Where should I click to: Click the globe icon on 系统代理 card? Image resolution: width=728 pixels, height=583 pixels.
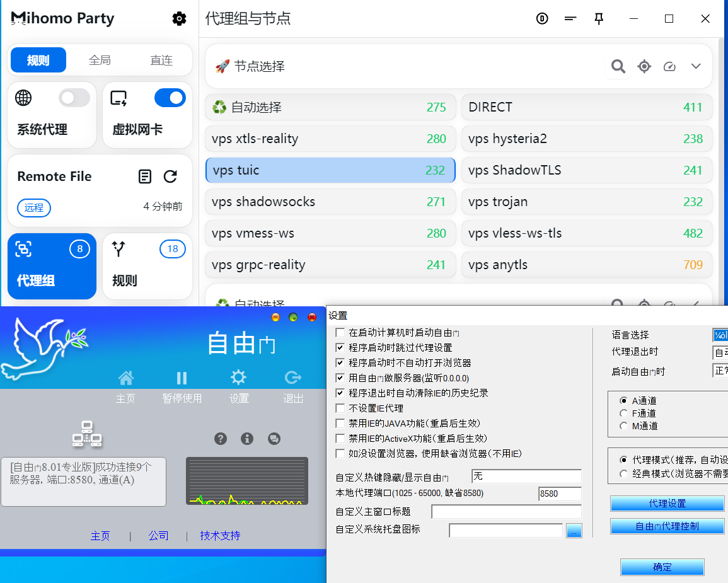click(23, 98)
